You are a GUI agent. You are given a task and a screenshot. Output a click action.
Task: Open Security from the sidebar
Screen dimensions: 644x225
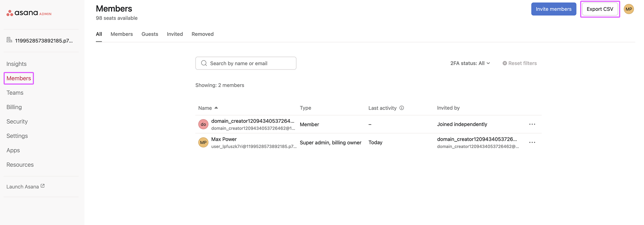[x=17, y=122]
